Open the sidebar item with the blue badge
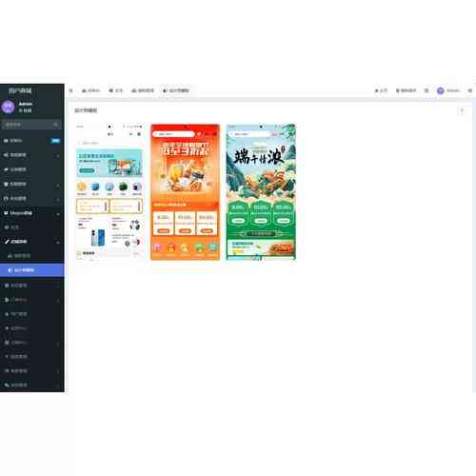Image resolution: width=476 pixels, height=476 pixels. point(31,141)
